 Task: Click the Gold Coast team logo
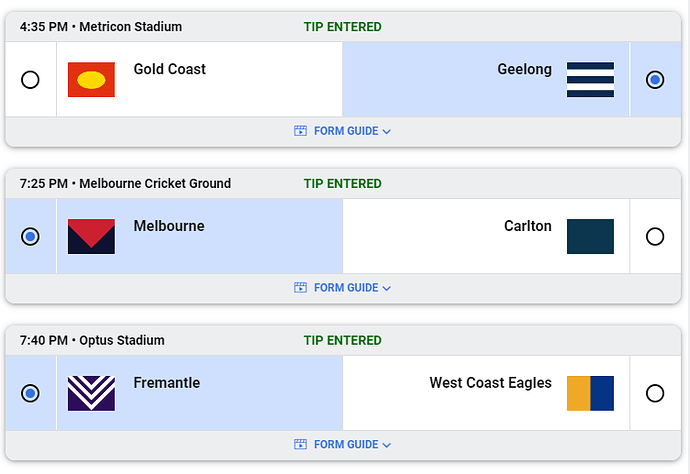tap(91, 80)
